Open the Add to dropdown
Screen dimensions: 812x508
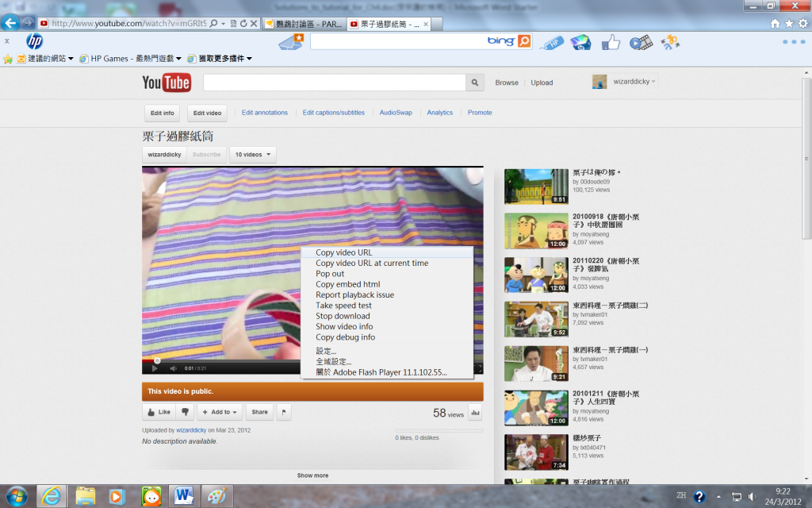click(220, 412)
